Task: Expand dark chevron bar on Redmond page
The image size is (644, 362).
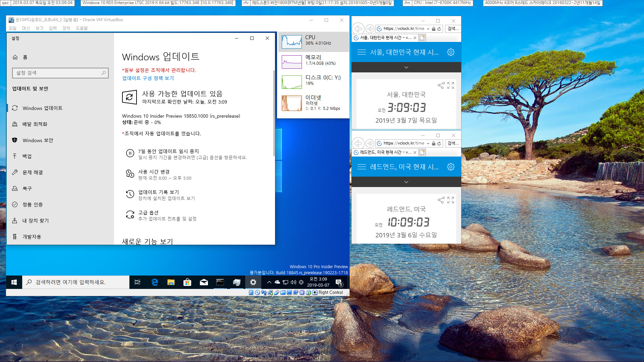Action: 406,182
